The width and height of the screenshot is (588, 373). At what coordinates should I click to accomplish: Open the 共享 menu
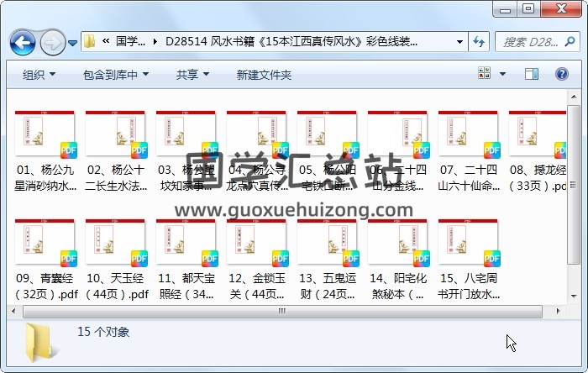(192, 75)
